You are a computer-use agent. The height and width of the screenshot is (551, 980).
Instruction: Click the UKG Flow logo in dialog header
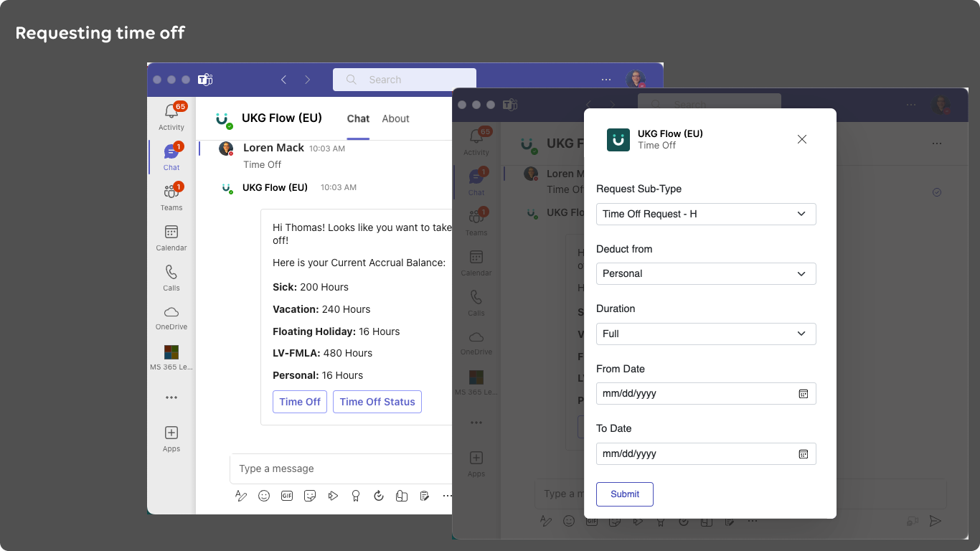618,140
